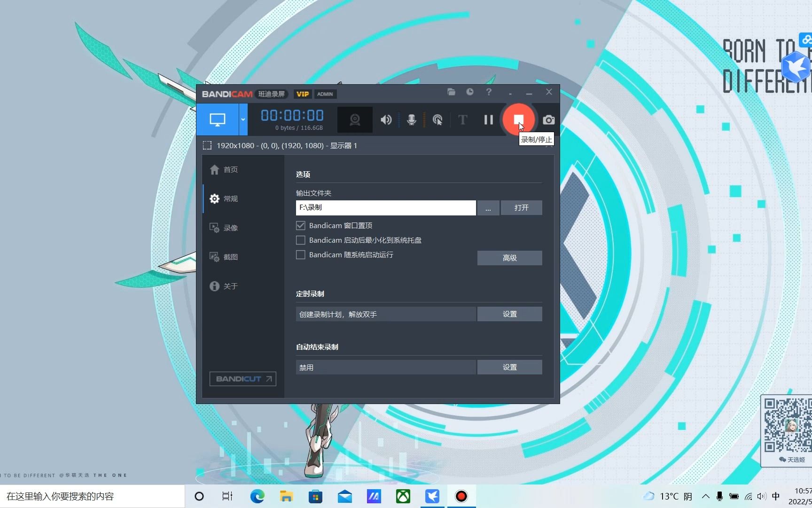Image resolution: width=812 pixels, height=508 pixels.
Task: Toggle webcam overlay icon
Action: (x=355, y=120)
